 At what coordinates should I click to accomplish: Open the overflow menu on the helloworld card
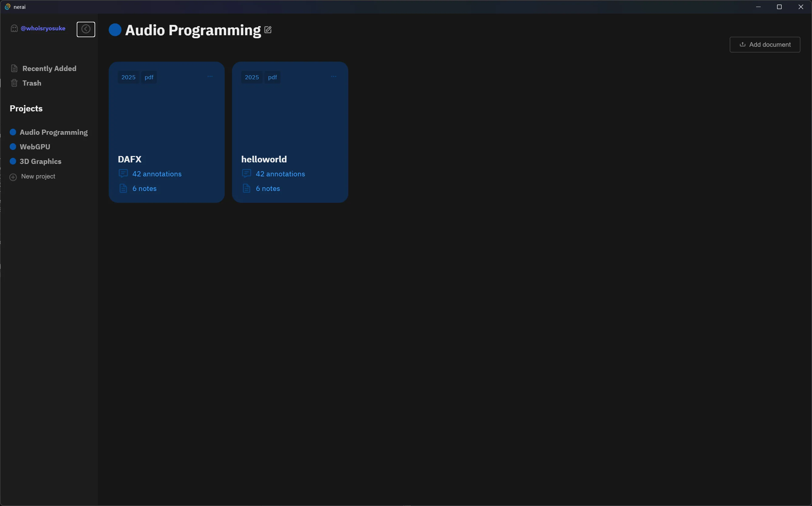tap(334, 76)
